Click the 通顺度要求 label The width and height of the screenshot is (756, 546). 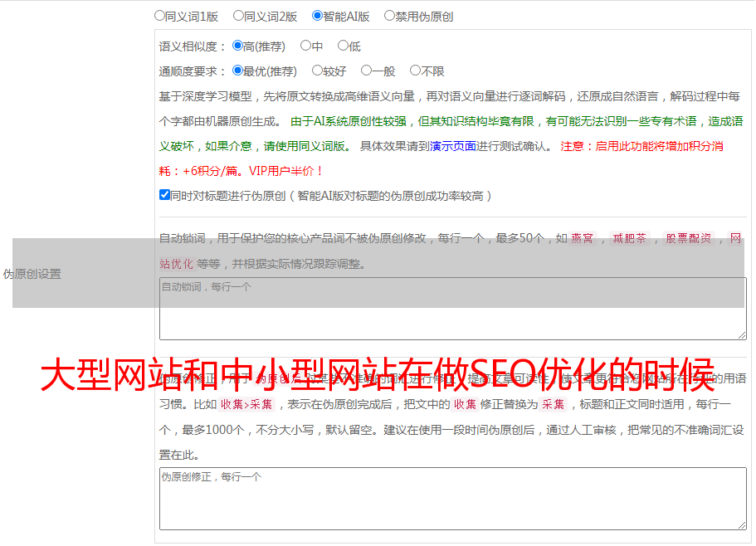point(193,72)
